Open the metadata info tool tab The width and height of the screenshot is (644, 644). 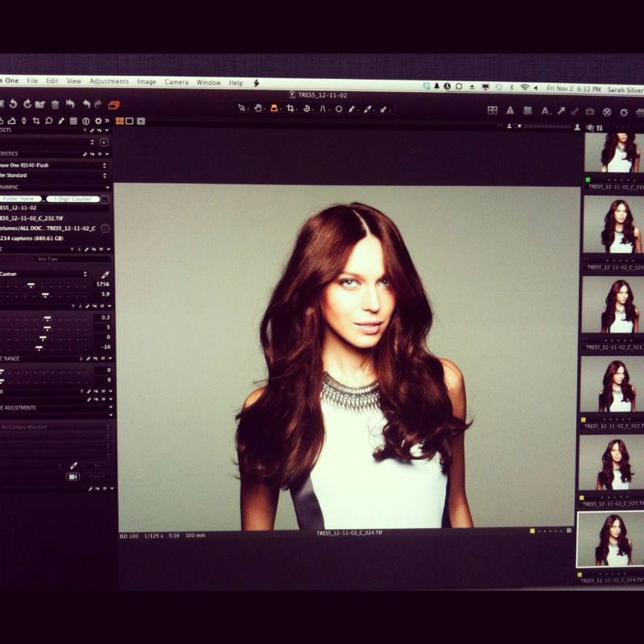coord(85,121)
